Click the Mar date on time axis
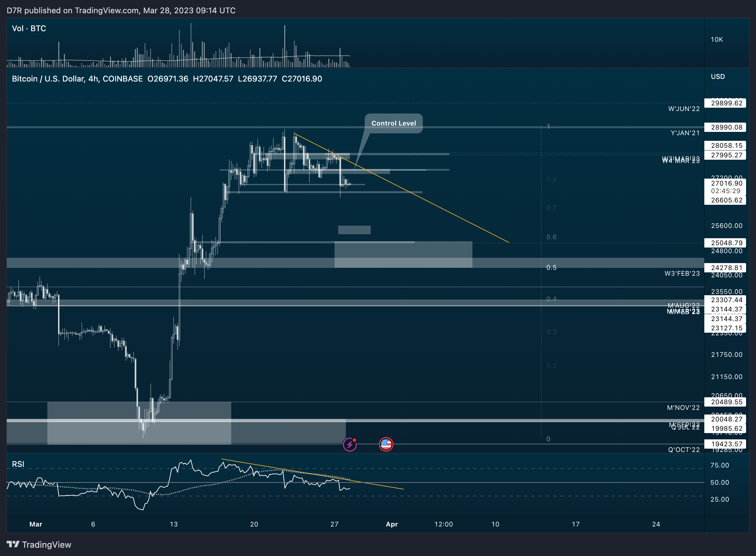Image resolution: width=756 pixels, height=556 pixels. (x=36, y=525)
